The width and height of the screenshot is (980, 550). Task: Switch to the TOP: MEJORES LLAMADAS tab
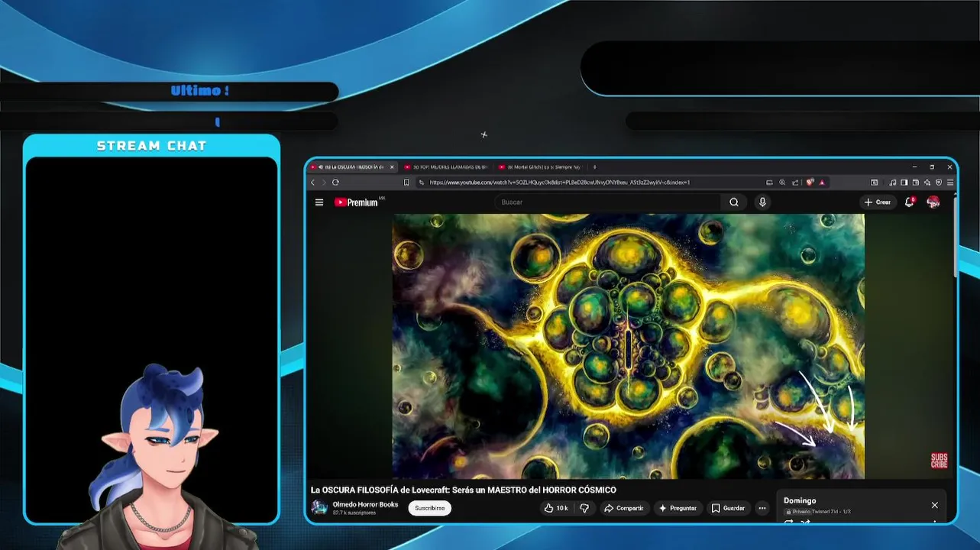point(448,167)
